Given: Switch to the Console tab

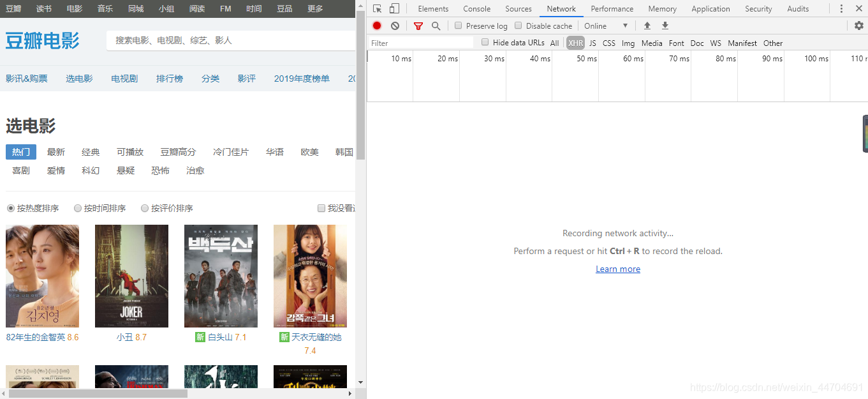Looking at the screenshot, I should tap(477, 8).
